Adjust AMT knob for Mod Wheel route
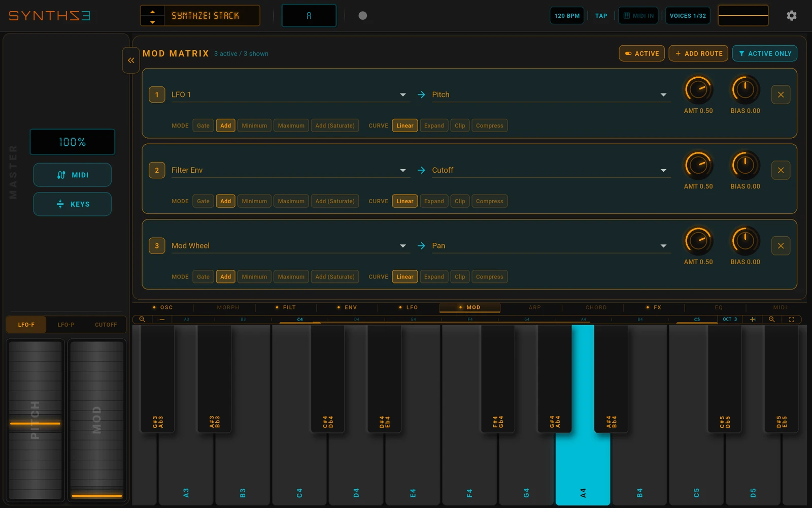812x508 pixels. (698, 241)
